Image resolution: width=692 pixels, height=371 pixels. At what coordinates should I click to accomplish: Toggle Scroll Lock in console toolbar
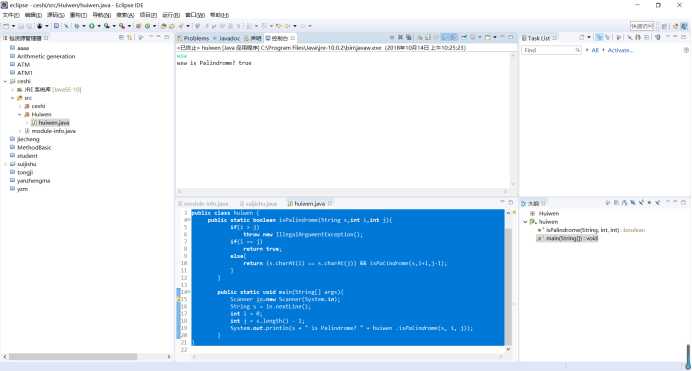point(428,37)
